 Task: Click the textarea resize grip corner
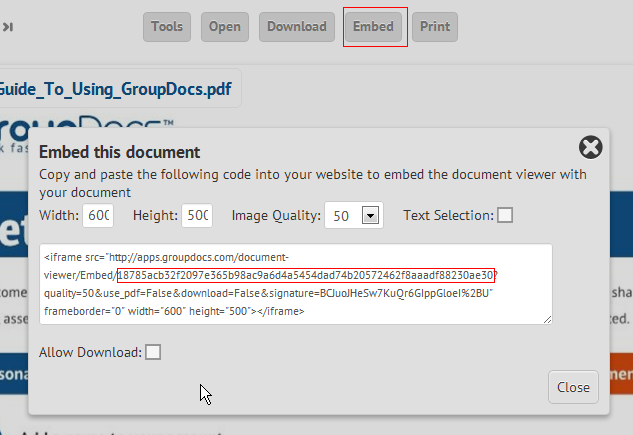click(547, 319)
